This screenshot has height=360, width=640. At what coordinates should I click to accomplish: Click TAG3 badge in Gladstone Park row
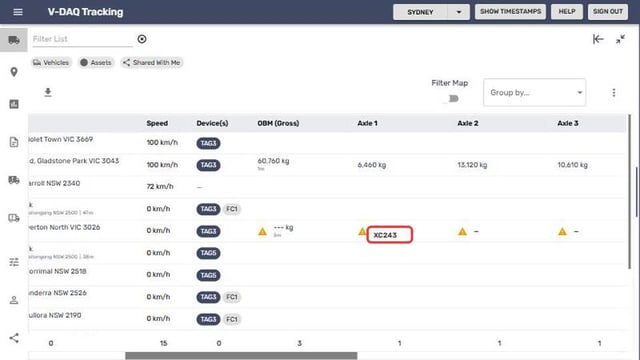click(x=208, y=165)
